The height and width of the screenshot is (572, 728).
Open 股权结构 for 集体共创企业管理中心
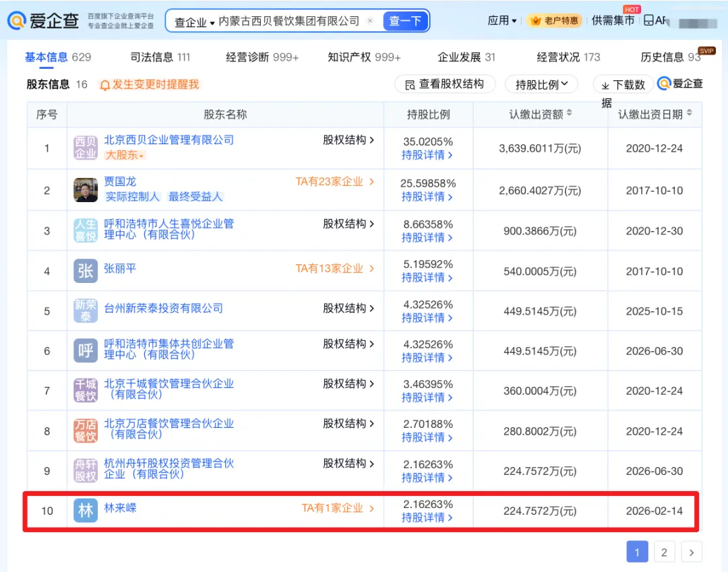348,344
